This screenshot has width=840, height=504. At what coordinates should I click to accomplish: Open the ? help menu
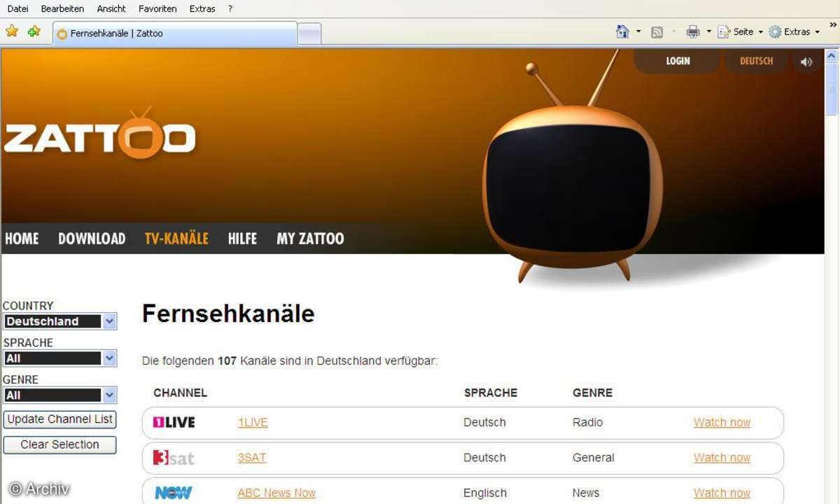pyautogui.click(x=230, y=8)
